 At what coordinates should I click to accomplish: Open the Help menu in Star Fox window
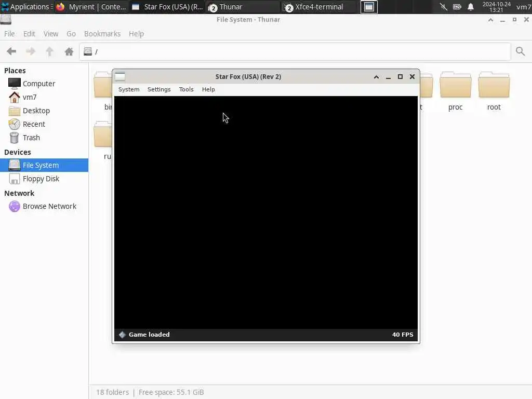[208, 89]
